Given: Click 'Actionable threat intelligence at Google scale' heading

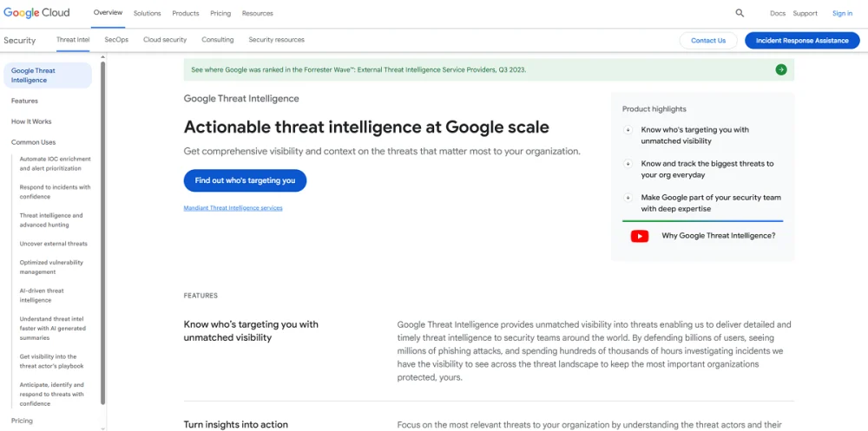Looking at the screenshot, I should (366, 127).
